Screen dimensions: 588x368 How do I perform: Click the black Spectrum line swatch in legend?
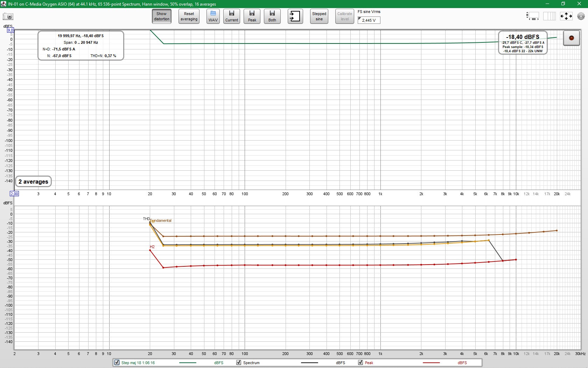coord(309,363)
